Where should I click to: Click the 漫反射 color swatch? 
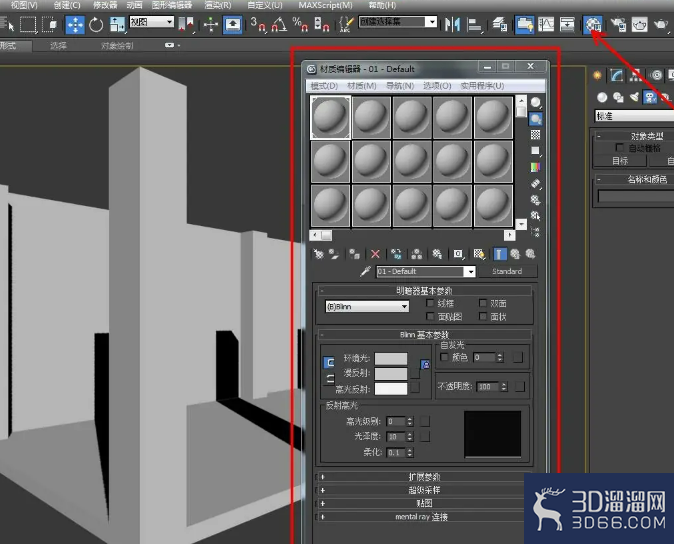click(391, 373)
